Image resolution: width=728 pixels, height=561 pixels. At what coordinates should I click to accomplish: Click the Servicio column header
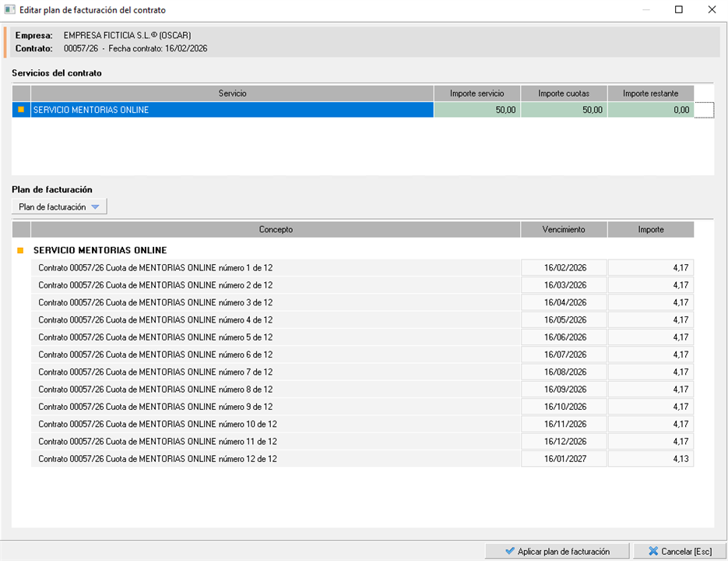click(232, 93)
